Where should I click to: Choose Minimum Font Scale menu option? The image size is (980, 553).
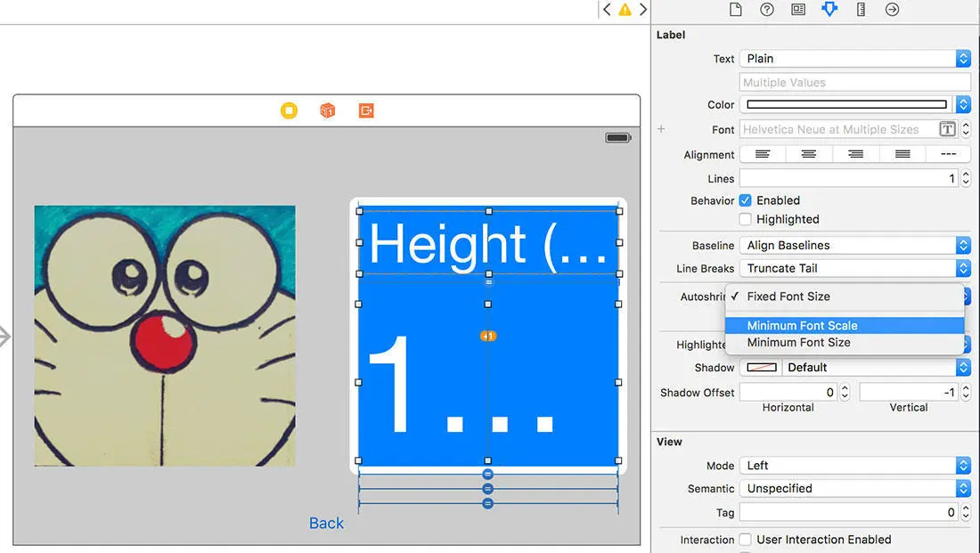click(x=845, y=326)
